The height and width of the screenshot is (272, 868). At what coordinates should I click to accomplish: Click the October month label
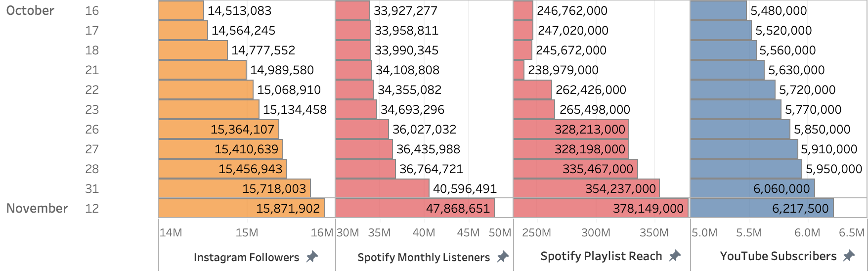pyautogui.click(x=30, y=10)
